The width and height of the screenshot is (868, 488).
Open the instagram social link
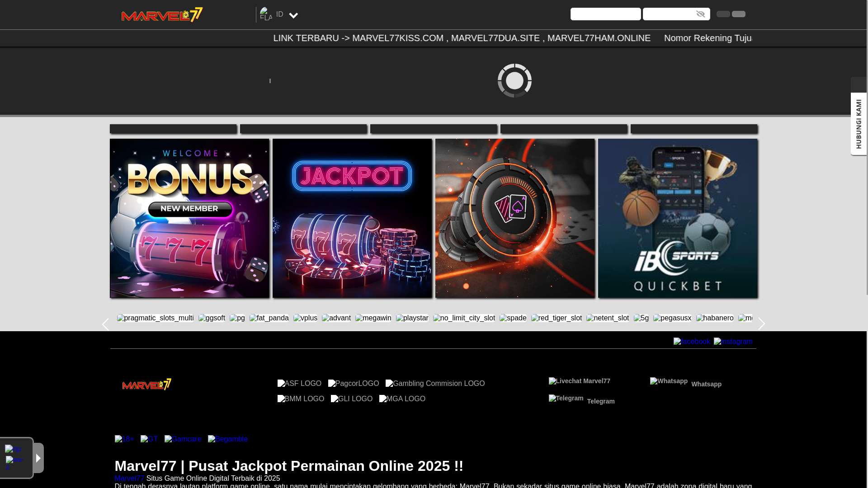[733, 342]
